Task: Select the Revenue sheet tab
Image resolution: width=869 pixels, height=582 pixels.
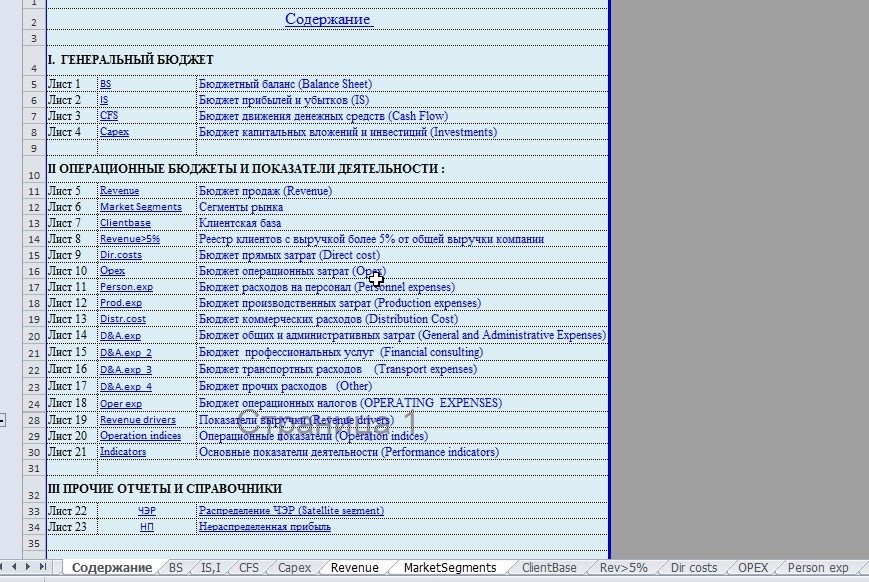Action: click(355, 568)
